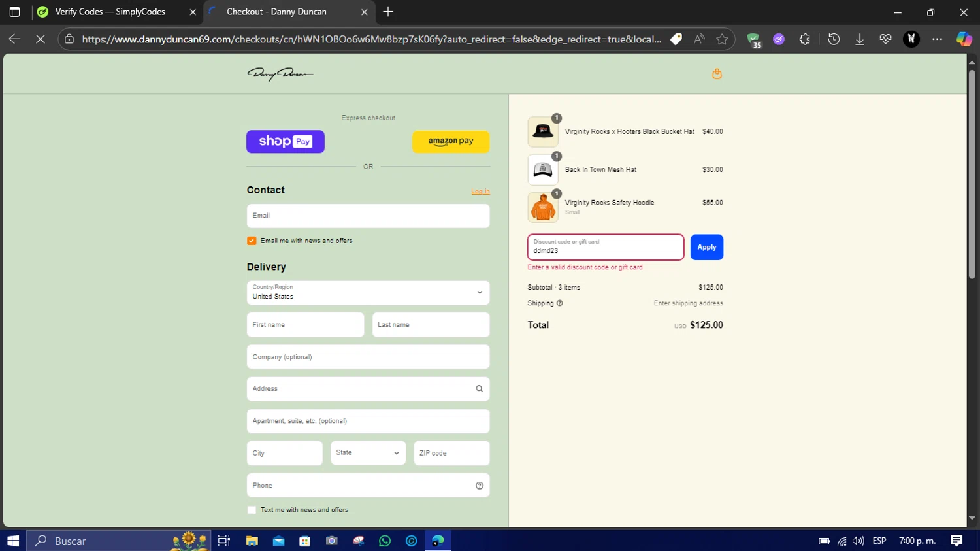Click the address search magnifier icon
980x551 pixels.
[480, 389]
